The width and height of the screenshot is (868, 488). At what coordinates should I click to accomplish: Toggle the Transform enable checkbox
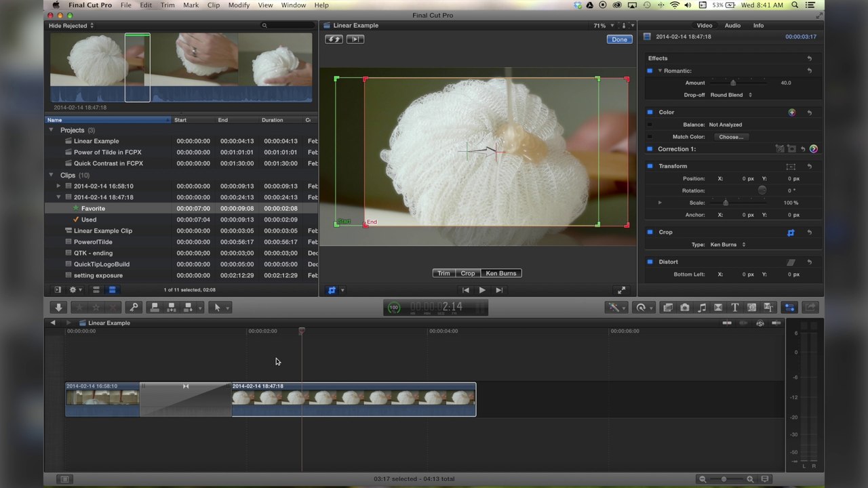point(650,166)
